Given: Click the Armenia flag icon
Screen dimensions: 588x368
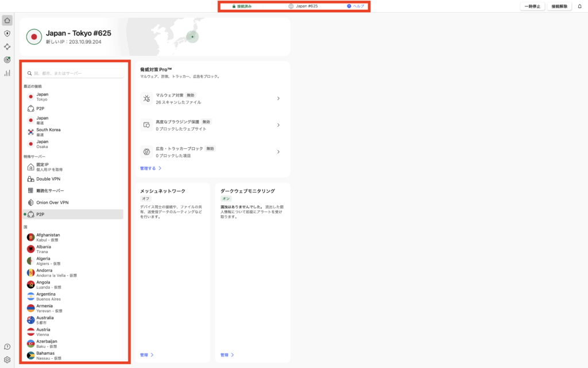Looking at the screenshot, I should pyautogui.click(x=31, y=308).
